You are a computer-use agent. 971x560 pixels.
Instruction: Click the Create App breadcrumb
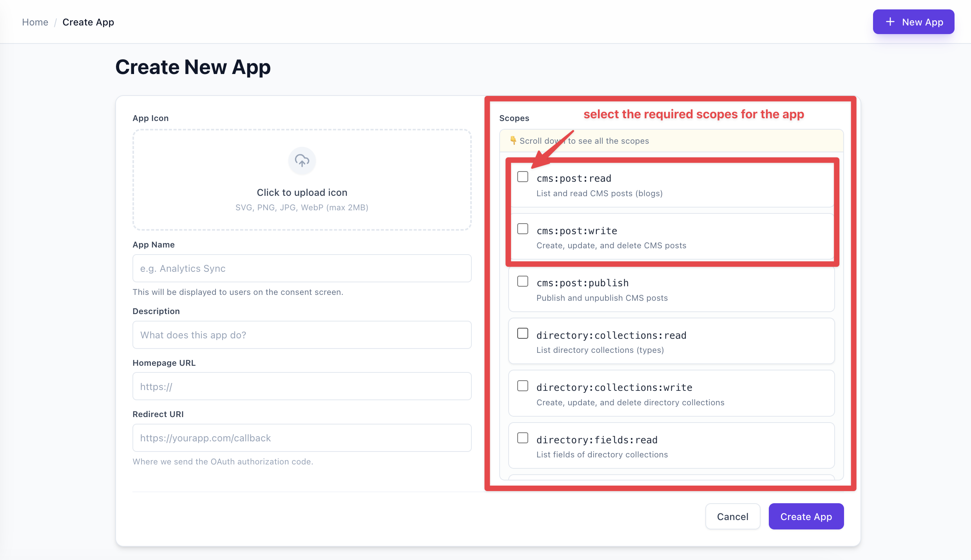point(88,22)
